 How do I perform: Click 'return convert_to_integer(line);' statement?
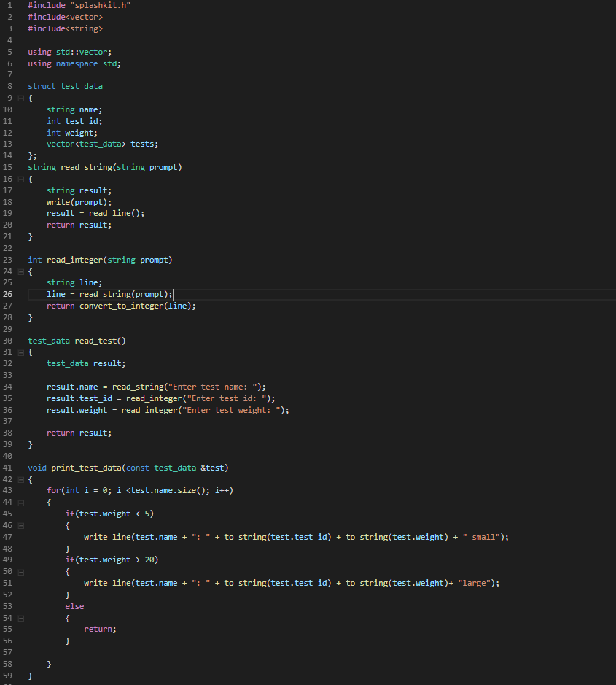tap(121, 306)
